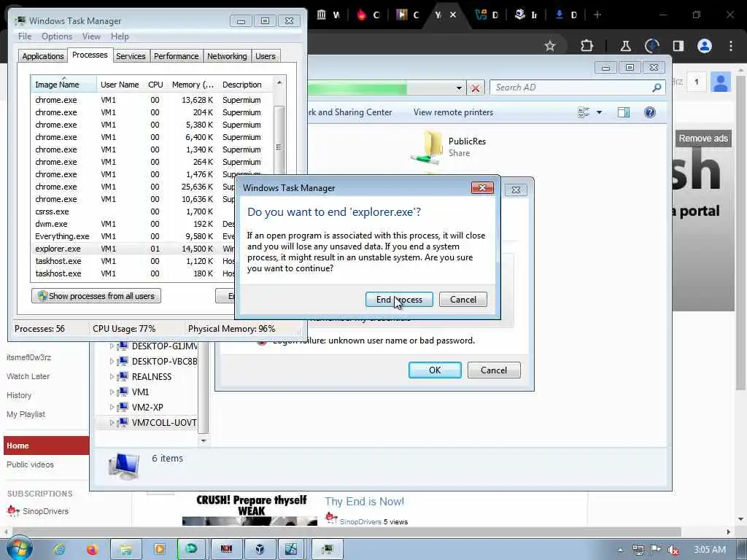Click View remote printers
This screenshot has width=747, height=560.
[453, 112]
